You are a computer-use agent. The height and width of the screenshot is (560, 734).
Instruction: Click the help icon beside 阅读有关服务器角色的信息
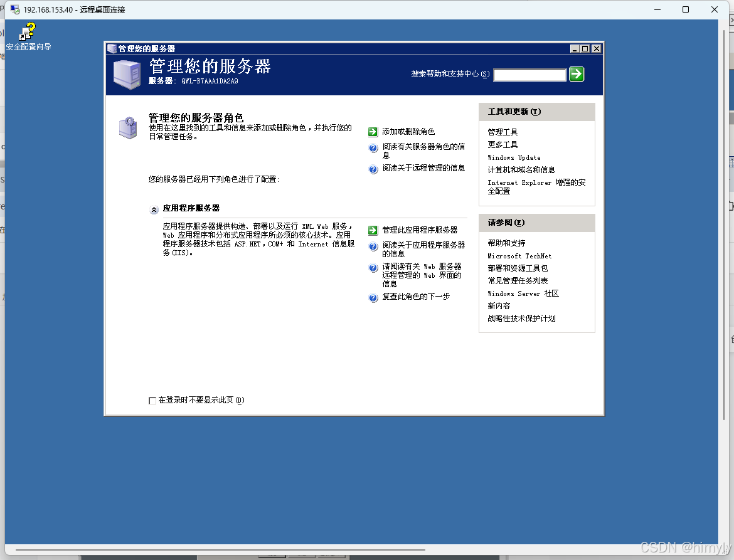click(373, 148)
